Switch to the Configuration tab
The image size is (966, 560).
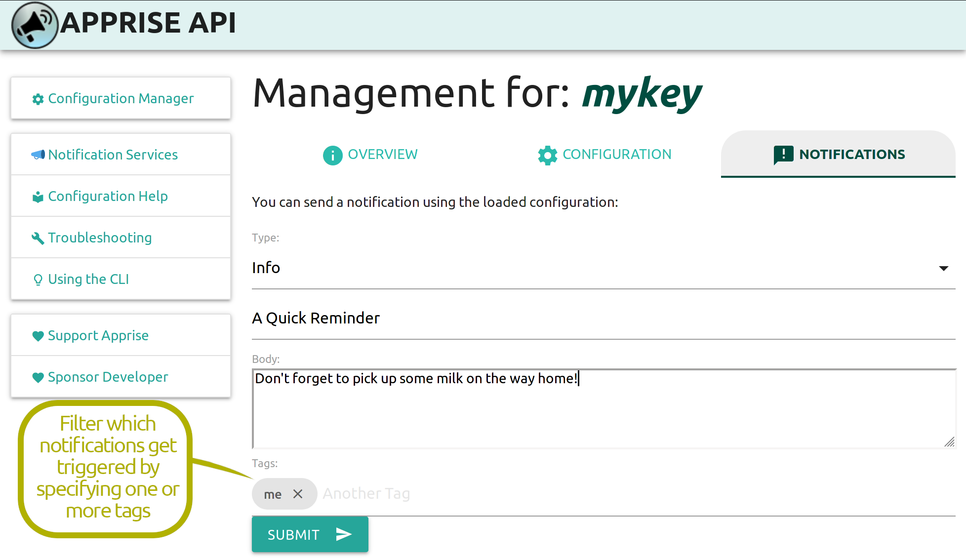click(604, 155)
